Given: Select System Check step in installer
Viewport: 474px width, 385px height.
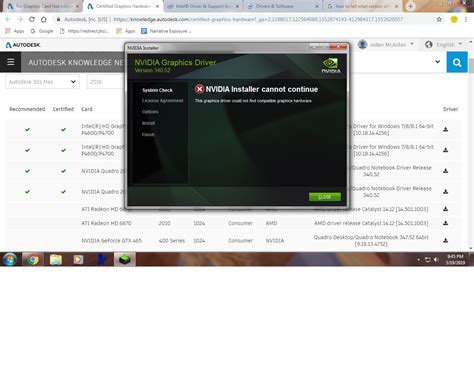Looking at the screenshot, I should pyautogui.click(x=157, y=90).
